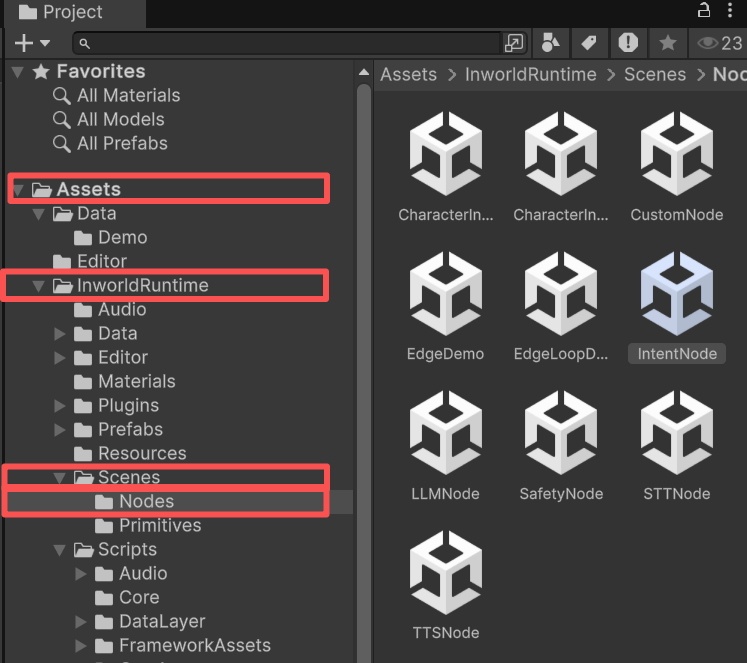Collapse the top-level Data folder arrow
Screen dimensions: 747x663
pos(39,214)
